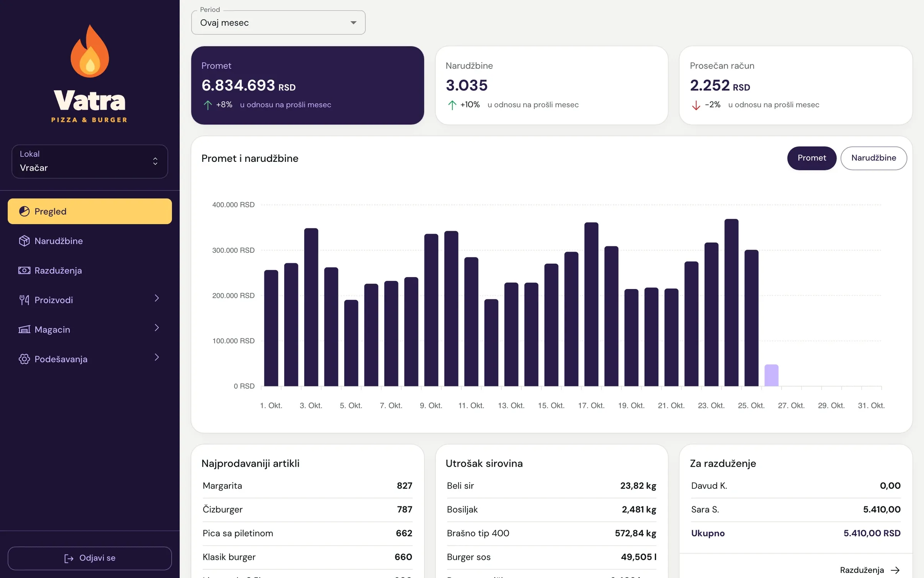
Task: Switch chart to Narudžbine view
Action: point(874,158)
